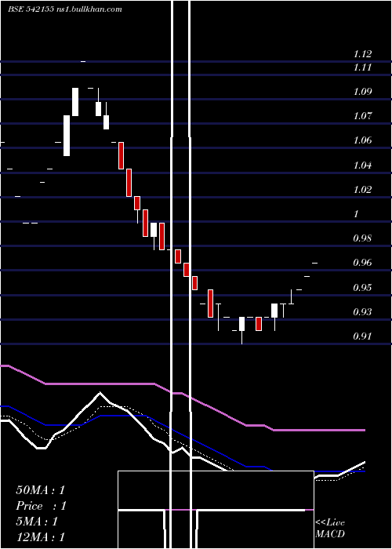Select the 1.02 price axis label
This screenshot has height=549, width=392.
(x=362, y=190)
